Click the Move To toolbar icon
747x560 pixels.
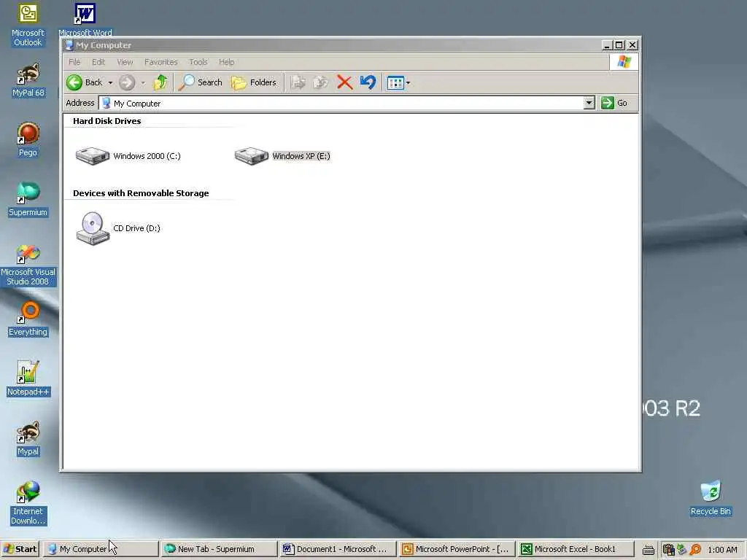pyautogui.click(x=298, y=82)
